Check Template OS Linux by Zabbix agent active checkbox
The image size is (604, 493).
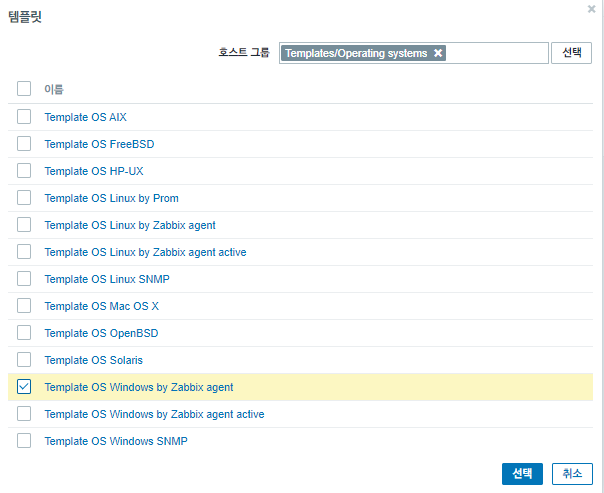coord(24,252)
